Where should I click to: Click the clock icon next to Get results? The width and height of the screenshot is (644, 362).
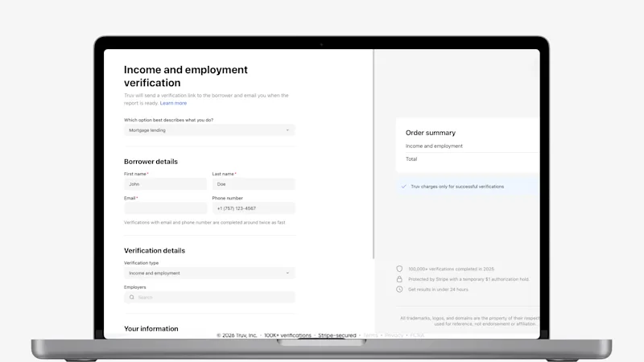(399, 290)
